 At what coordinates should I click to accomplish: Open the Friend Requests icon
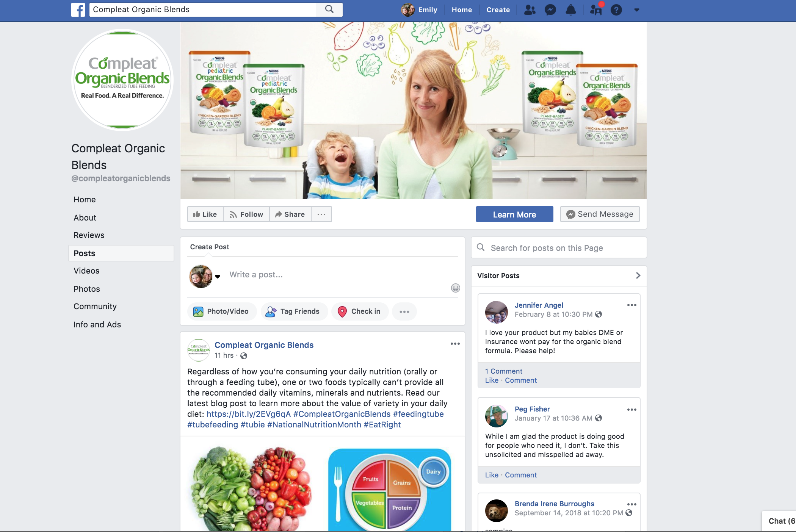click(x=530, y=10)
